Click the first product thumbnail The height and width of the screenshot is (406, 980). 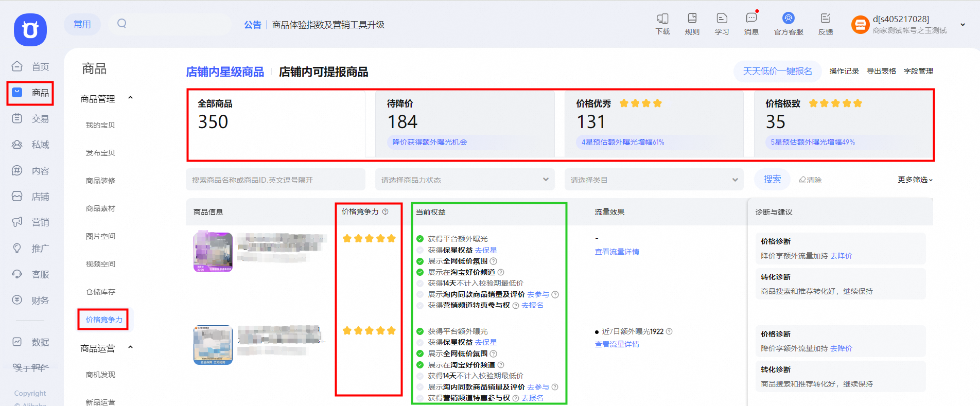[213, 252]
